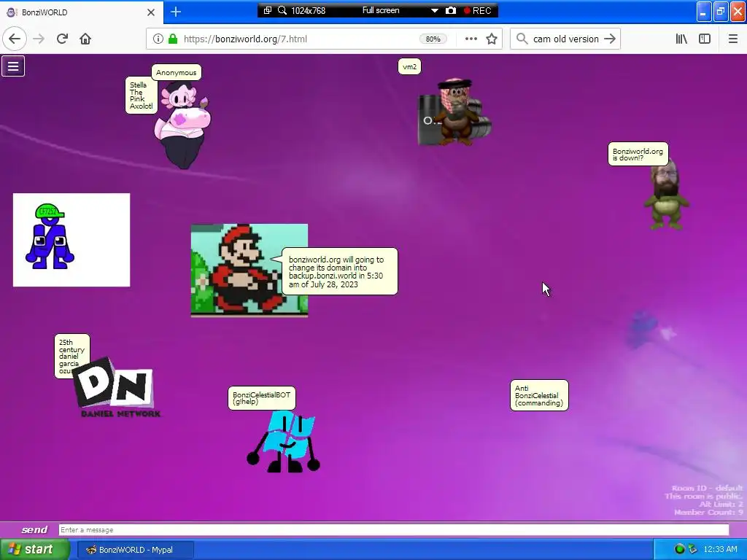Click the Enter a message chat input

[393, 530]
